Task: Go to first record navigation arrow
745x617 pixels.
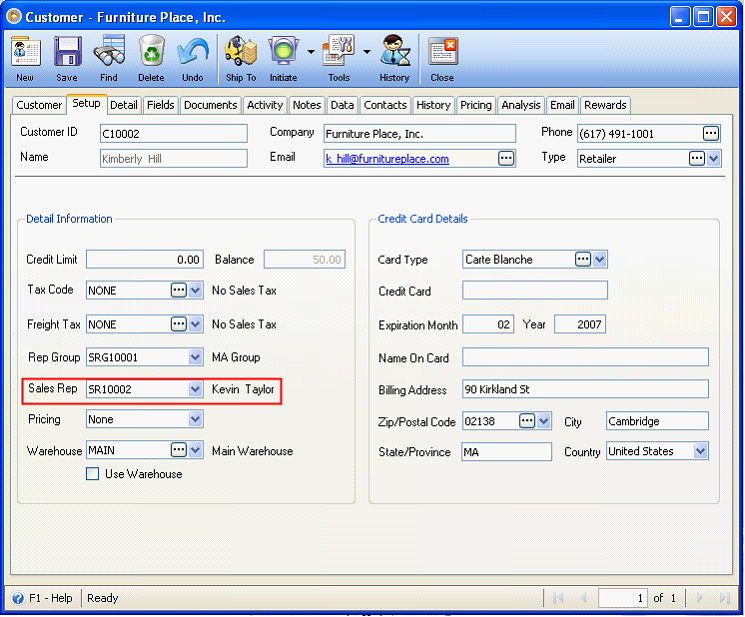Action: (x=558, y=598)
